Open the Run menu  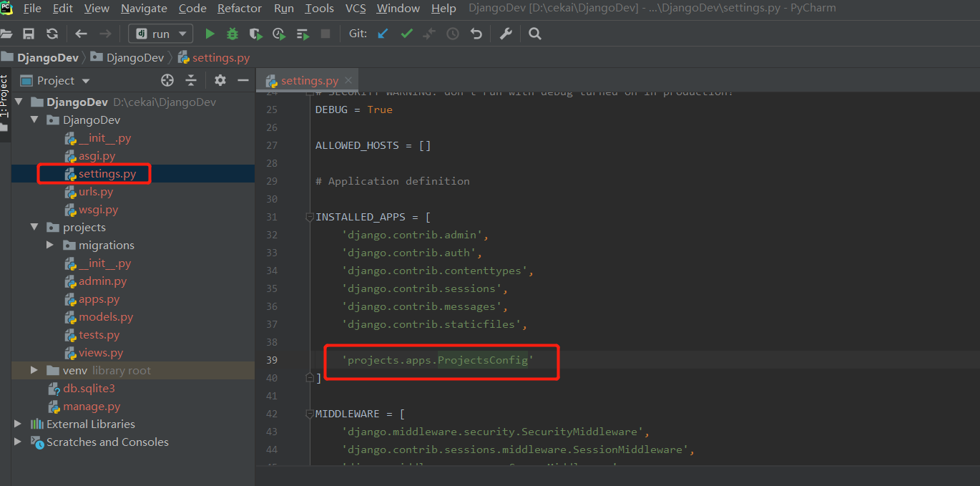pyautogui.click(x=284, y=9)
